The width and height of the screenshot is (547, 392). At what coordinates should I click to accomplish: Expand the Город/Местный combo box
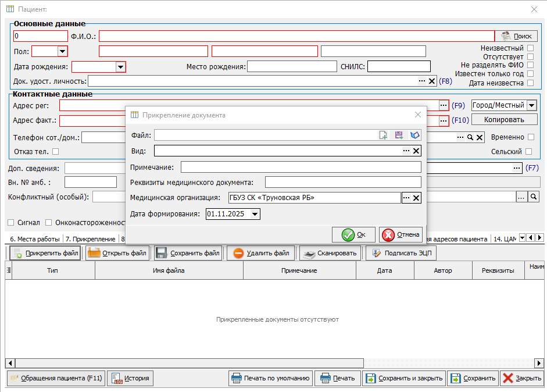click(x=531, y=106)
